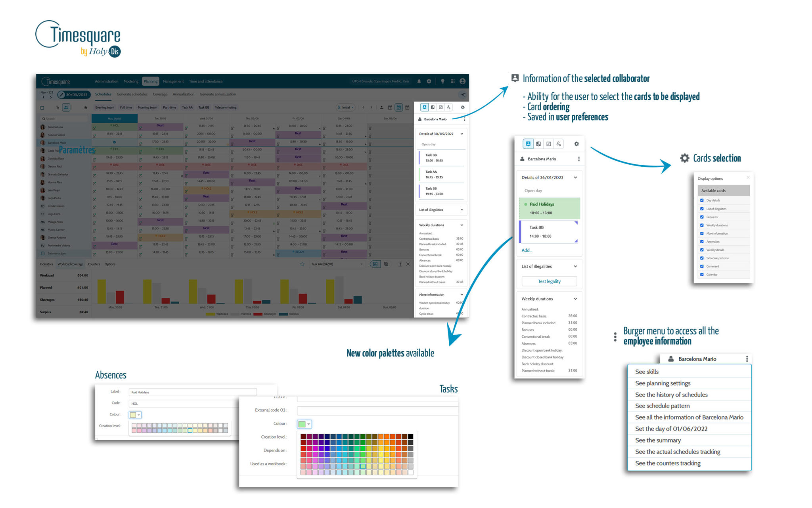The width and height of the screenshot is (812, 508).
Task: Uncheck the Weekly details card checkbox
Action: tap(702, 250)
